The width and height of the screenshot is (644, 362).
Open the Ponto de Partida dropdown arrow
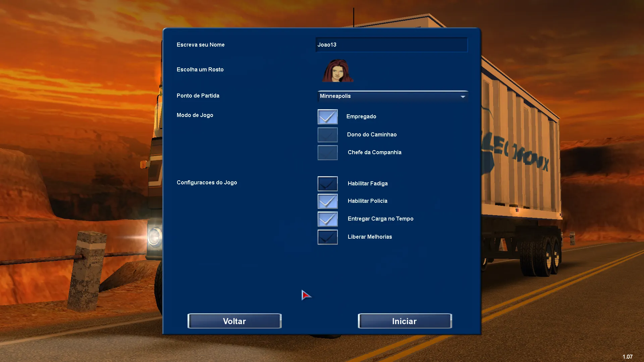click(463, 97)
